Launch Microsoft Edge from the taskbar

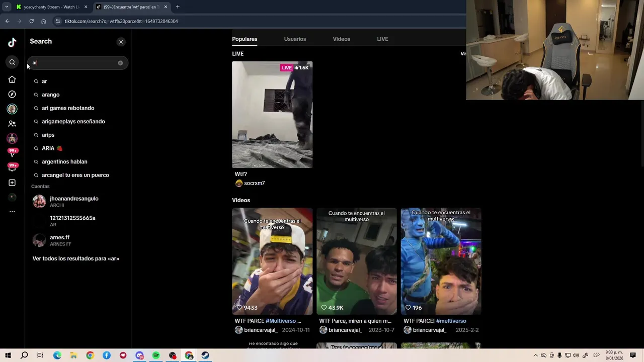coord(57,355)
